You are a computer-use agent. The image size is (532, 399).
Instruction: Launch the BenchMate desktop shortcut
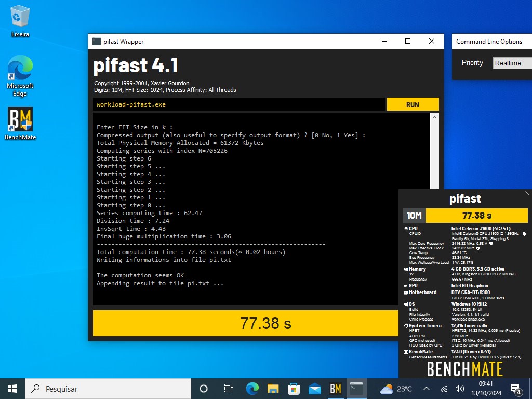coord(20,124)
